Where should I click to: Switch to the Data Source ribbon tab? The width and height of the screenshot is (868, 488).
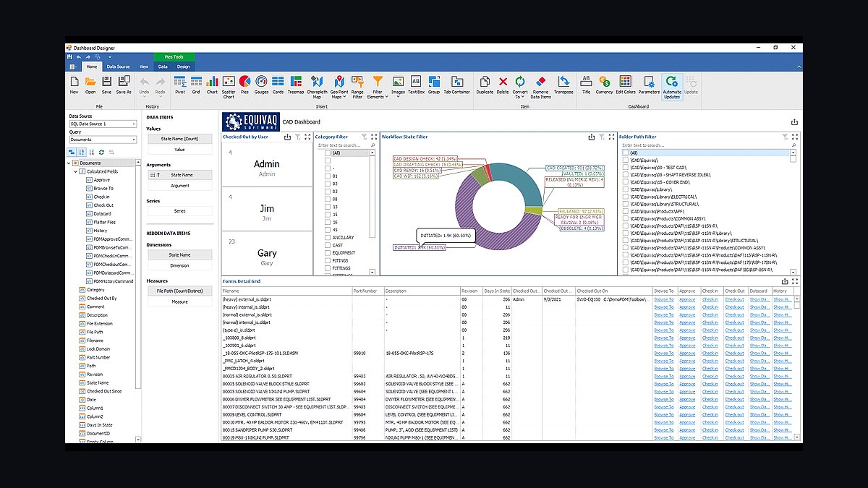pos(118,67)
